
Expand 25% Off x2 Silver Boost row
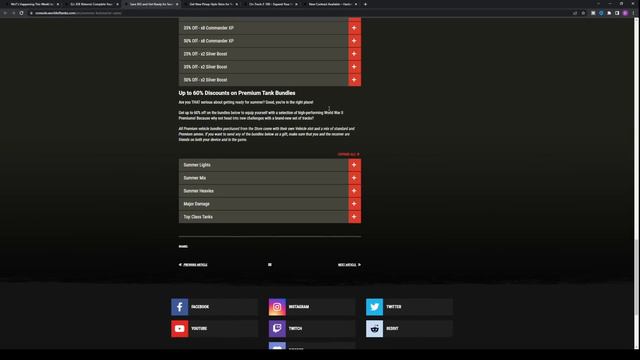[x=270, y=54]
